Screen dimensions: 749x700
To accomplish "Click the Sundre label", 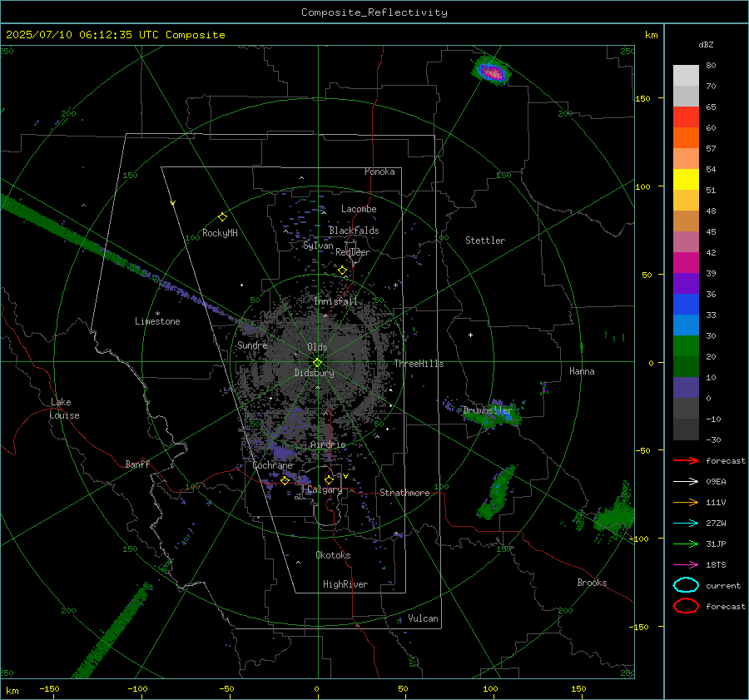I will click(x=252, y=345).
